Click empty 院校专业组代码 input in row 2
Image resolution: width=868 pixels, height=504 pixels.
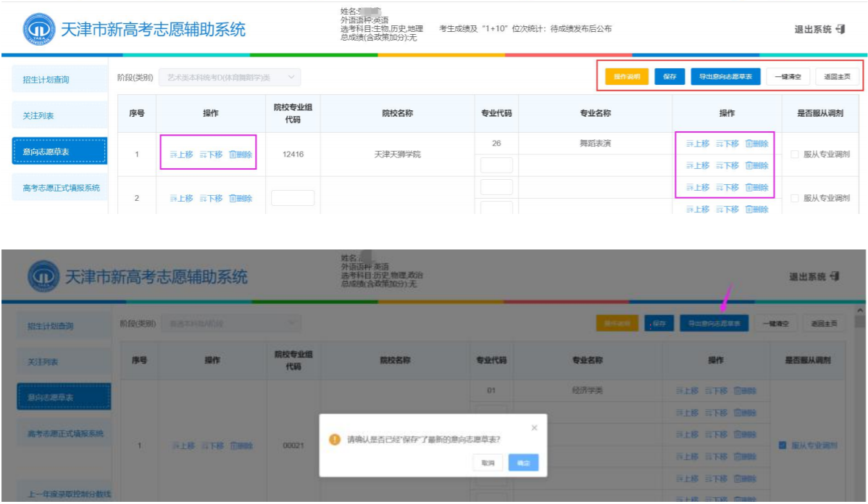click(293, 198)
